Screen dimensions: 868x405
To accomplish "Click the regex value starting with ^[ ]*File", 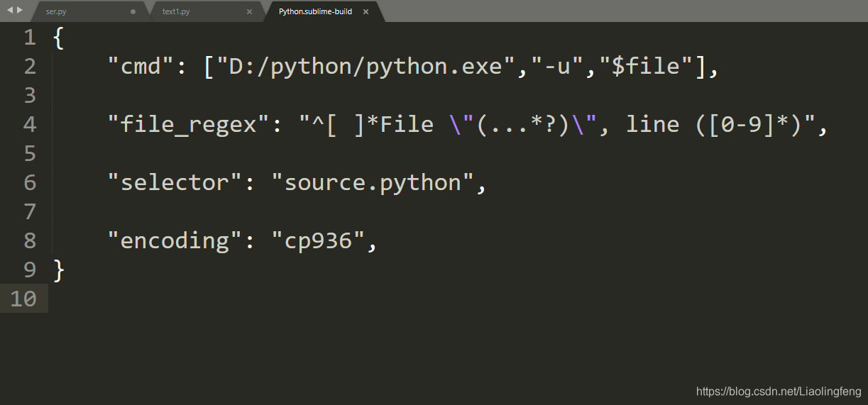I will (x=557, y=125).
